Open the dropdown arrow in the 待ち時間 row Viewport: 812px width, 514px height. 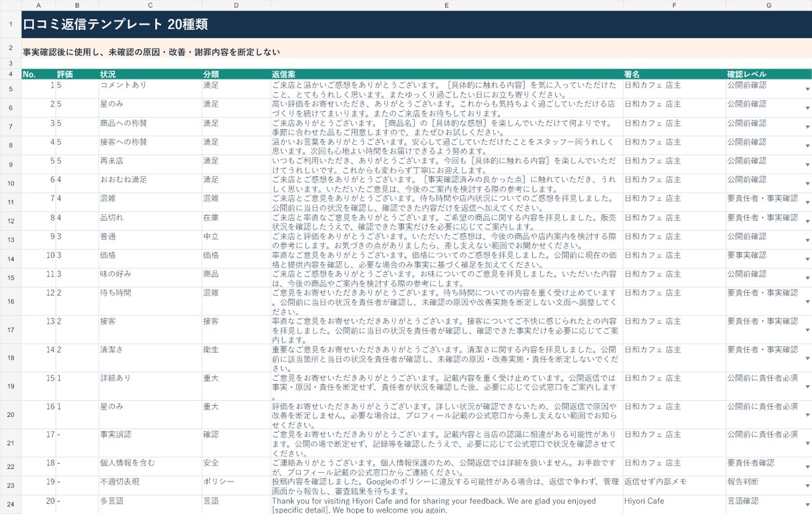point(807,302)
